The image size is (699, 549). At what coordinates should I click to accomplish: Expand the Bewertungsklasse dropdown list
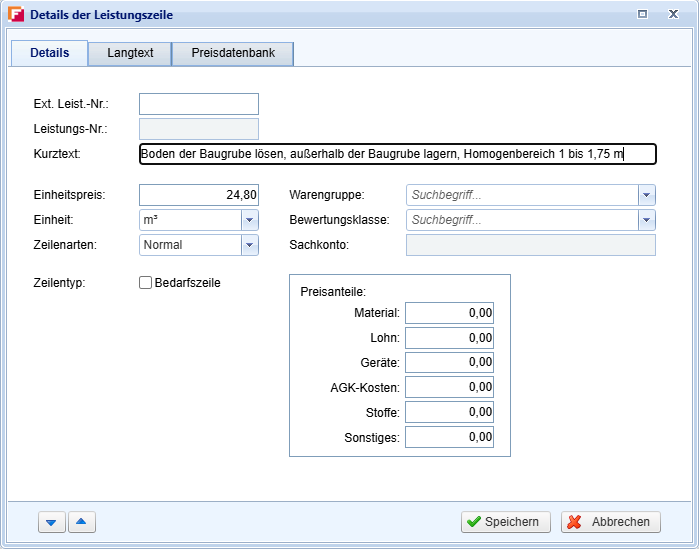[646, 220]
